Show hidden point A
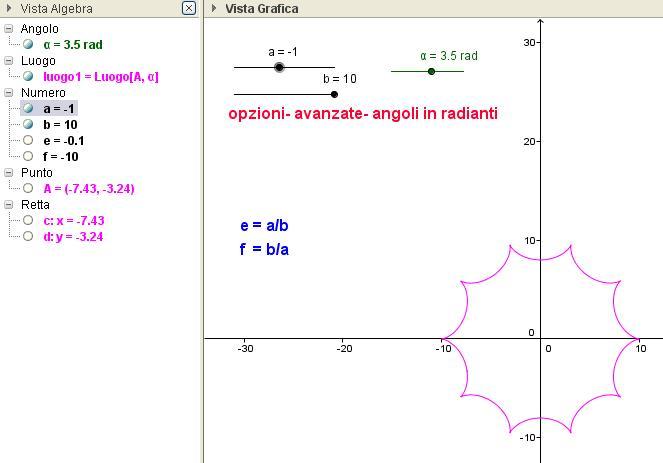 28,189
